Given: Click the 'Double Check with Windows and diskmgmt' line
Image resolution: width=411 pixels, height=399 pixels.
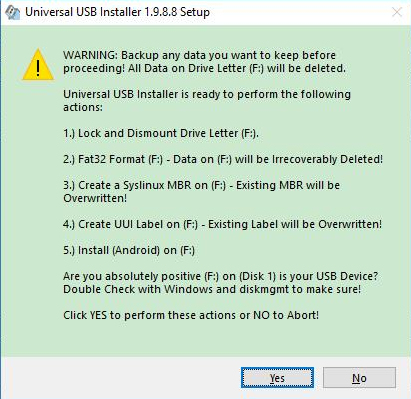Looking at the screenshot, I should [x=212, y=289].
